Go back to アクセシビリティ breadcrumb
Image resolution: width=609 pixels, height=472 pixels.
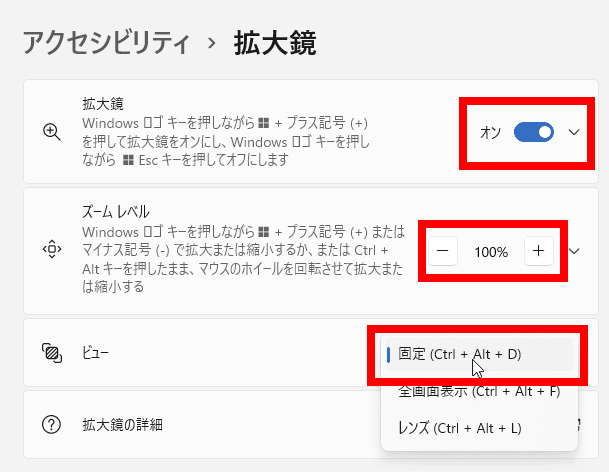(106, 43)
